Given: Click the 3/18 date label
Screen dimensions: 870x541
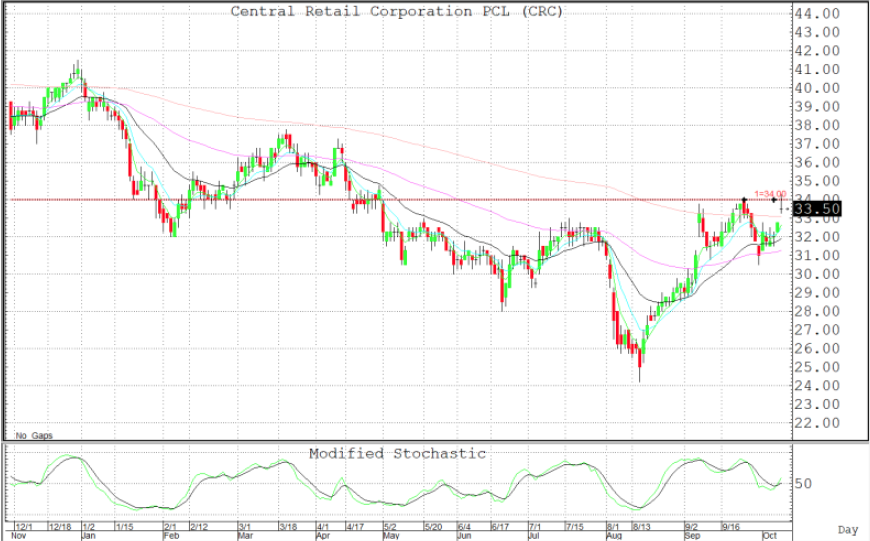Looking at the screenshot, I should [x=288, y=527].
